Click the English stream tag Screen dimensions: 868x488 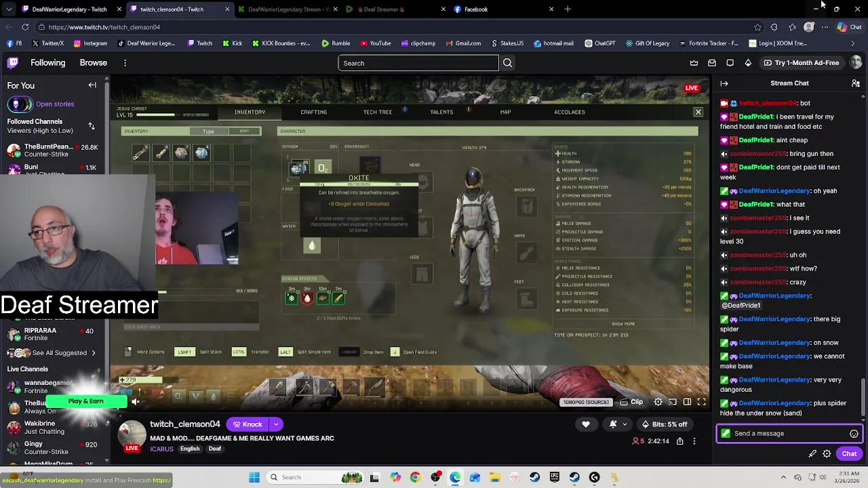(x=190, y=449)
